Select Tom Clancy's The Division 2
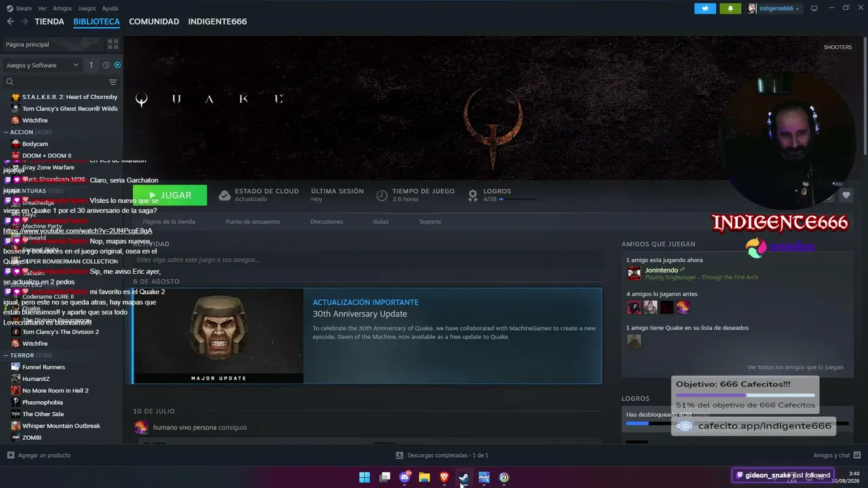 pyautogui.click(x=60, y=332)
